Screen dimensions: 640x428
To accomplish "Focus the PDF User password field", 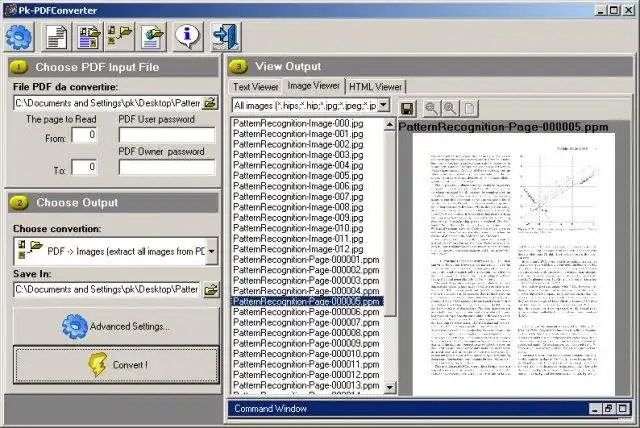I will click(167, 135).
